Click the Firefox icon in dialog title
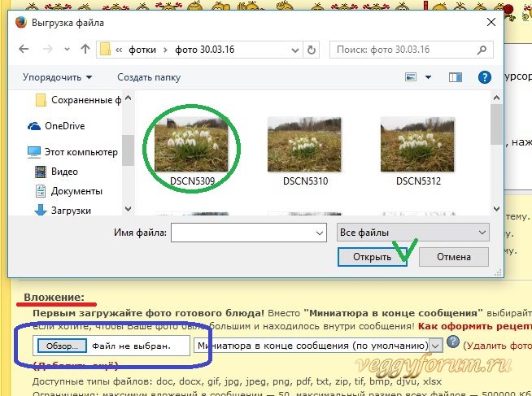The image size is (532, 396). click(x=21, y=23)
